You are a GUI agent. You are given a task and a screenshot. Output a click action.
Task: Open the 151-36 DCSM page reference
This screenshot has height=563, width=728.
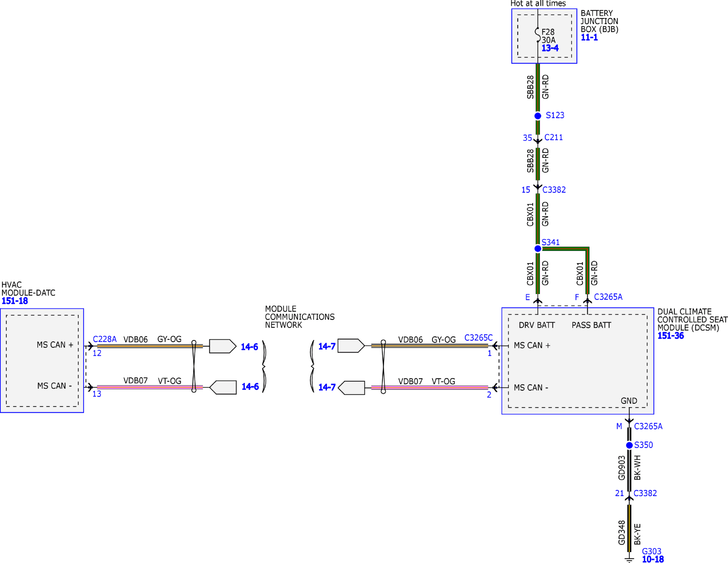click(x=671, y=336)
